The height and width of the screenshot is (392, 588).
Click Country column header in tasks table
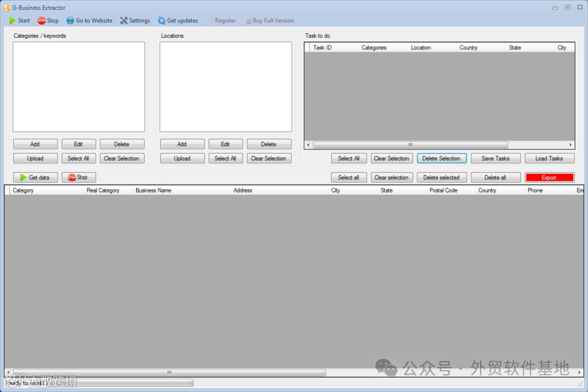(481, 48)
